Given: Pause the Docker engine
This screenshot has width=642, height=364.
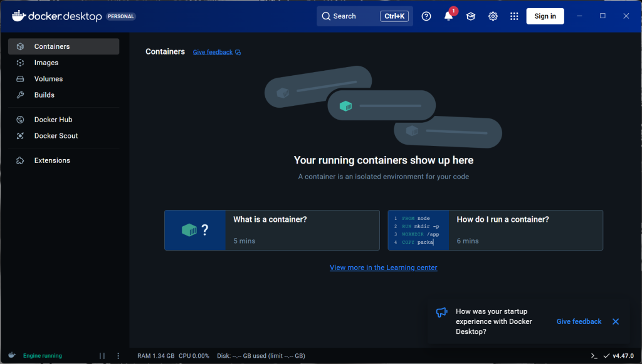Looking at the screenshot, I should [102, 356].
